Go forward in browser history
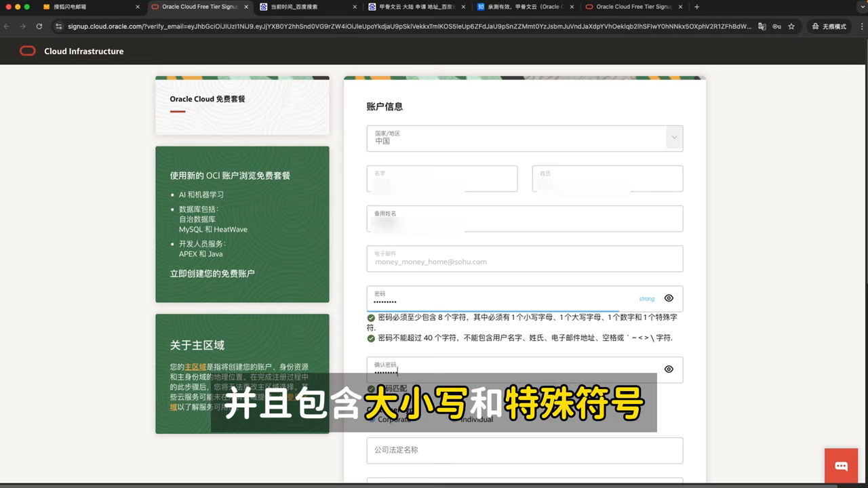Viewport: 868px width, 488px height. 22,26
